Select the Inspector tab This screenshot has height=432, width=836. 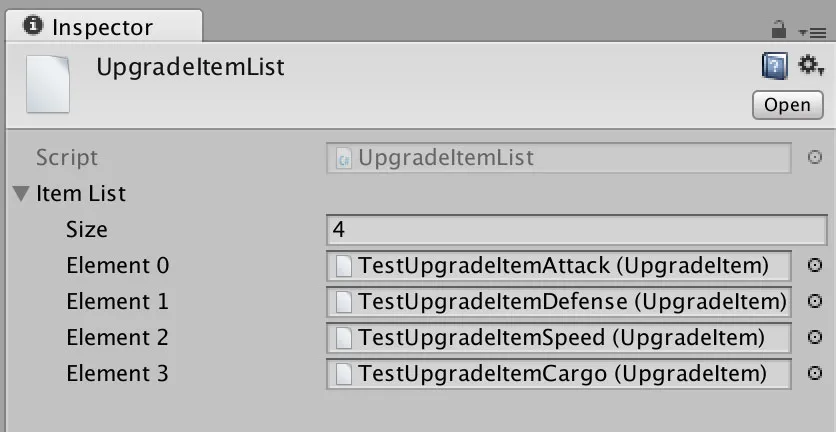[x=104, y=27]
